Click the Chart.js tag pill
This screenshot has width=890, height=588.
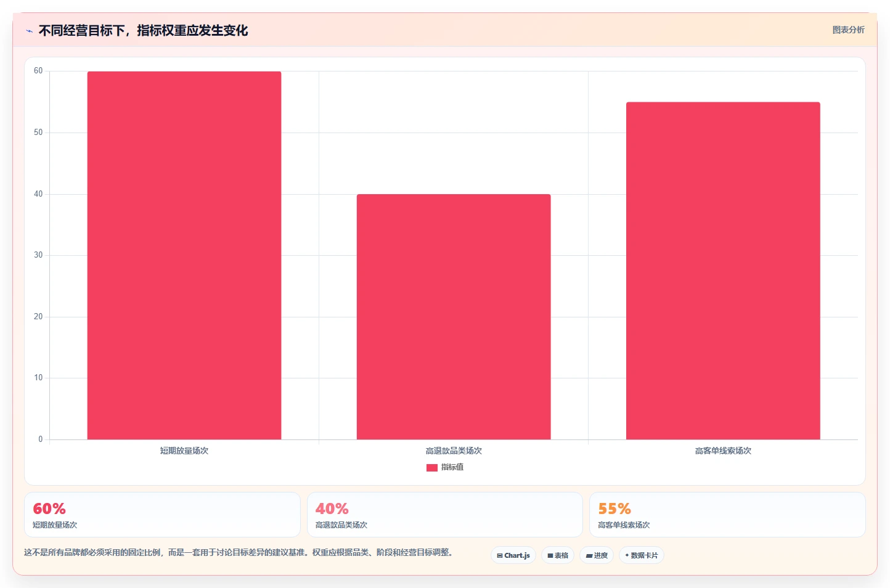coord(513,555)
